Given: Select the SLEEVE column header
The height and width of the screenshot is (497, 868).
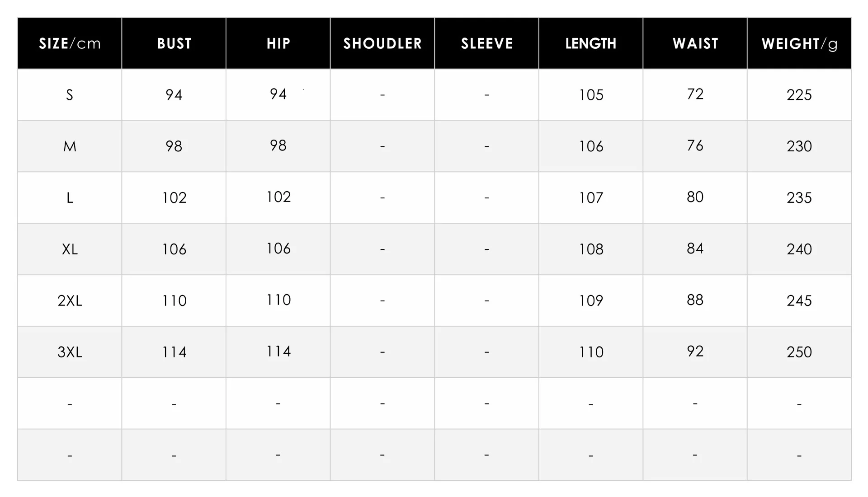Looking at the screenshot, I should coord(487,43).
